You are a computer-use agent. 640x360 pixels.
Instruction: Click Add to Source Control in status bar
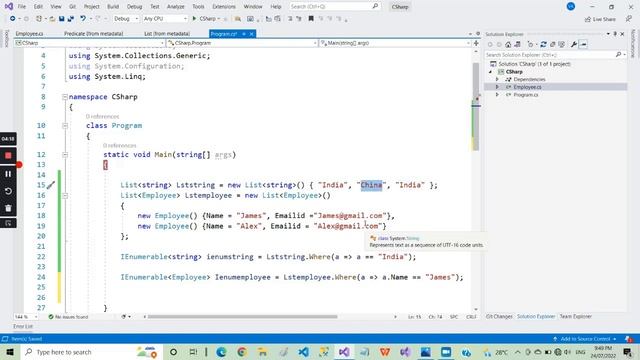(584, 339)
